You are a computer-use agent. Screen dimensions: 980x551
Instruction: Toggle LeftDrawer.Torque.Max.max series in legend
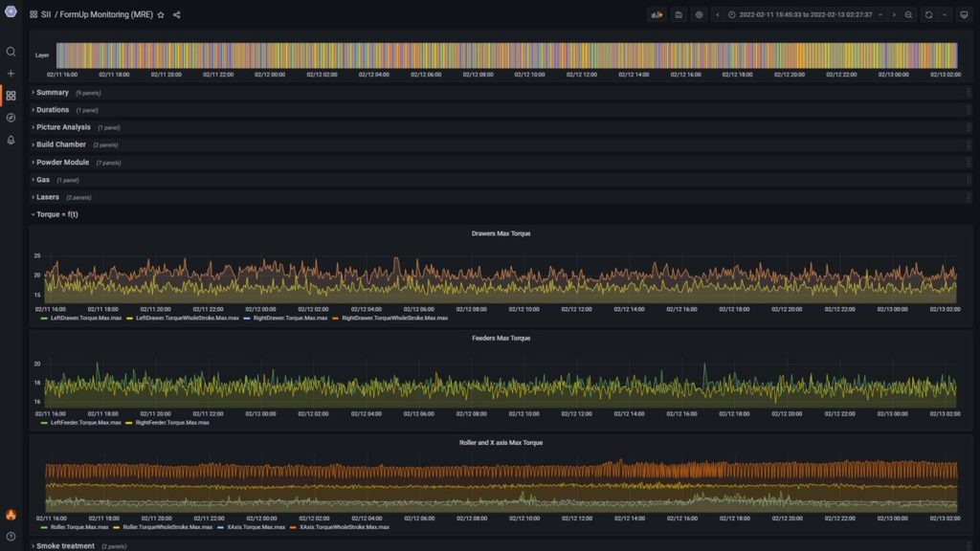pos(87,318)
